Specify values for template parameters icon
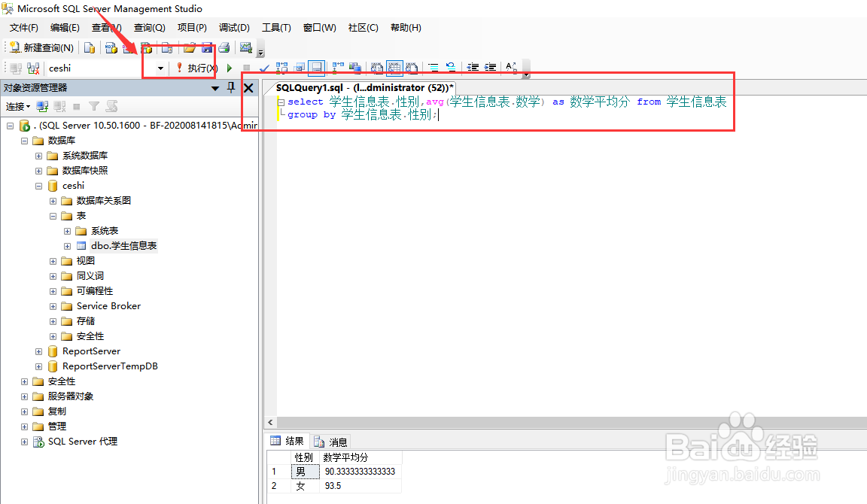The height and width of the screenshot is (504, 867). [512, 68]
